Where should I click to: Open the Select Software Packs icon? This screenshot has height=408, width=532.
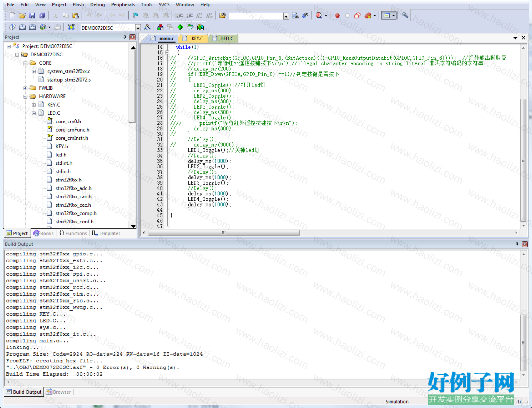pos(190,27)
